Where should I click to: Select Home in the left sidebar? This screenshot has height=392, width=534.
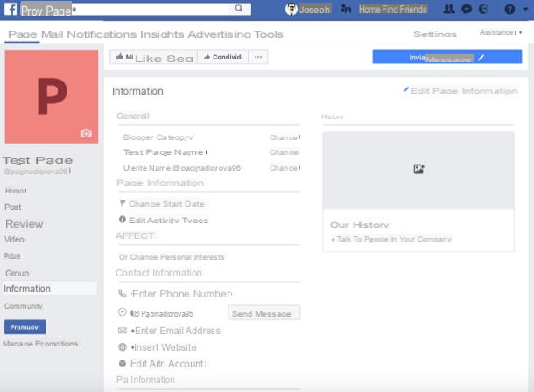pos(16,191)
